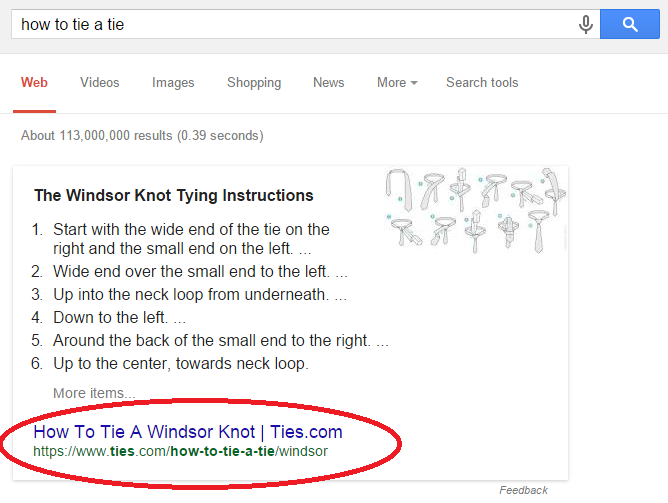This screenshot has height=503, width=668.
Task: Open the Windsor knot diagram thumbnail
Action: tap(475, 210)
